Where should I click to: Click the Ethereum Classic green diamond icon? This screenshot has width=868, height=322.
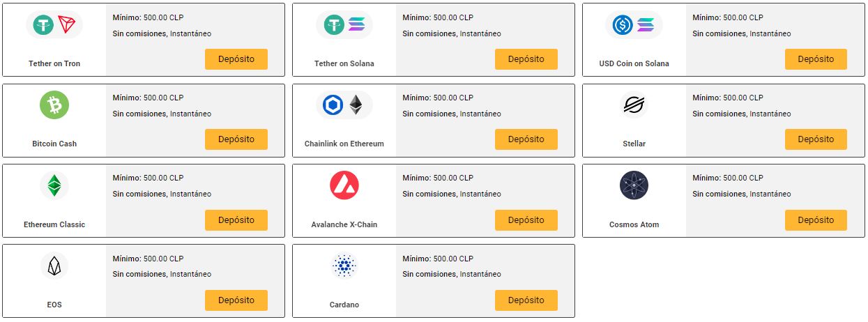point(54,185)
